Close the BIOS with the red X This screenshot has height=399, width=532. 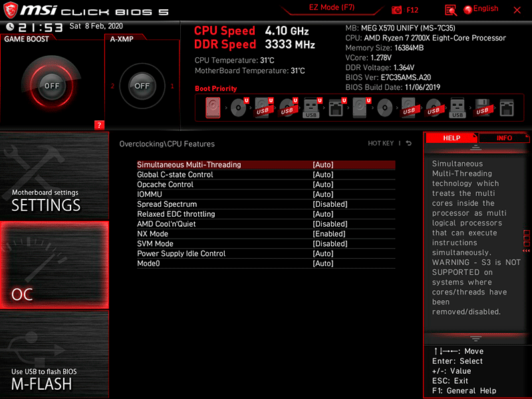coord(517,10)
